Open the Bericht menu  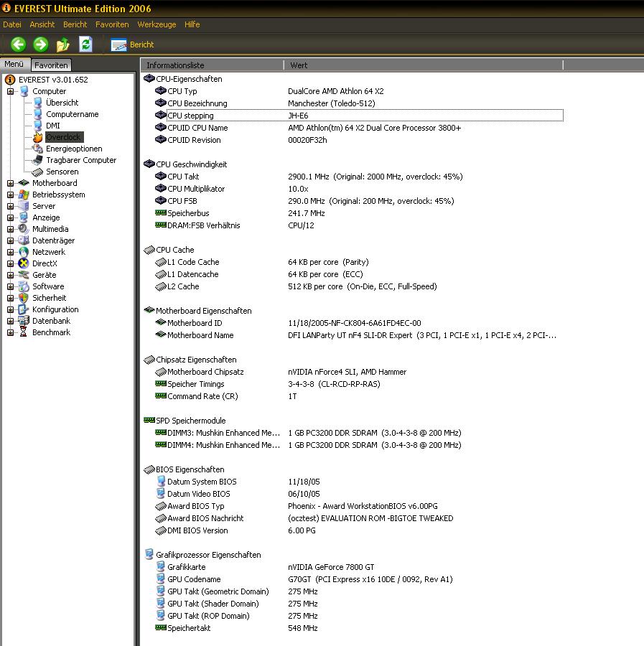coord(75,24)
